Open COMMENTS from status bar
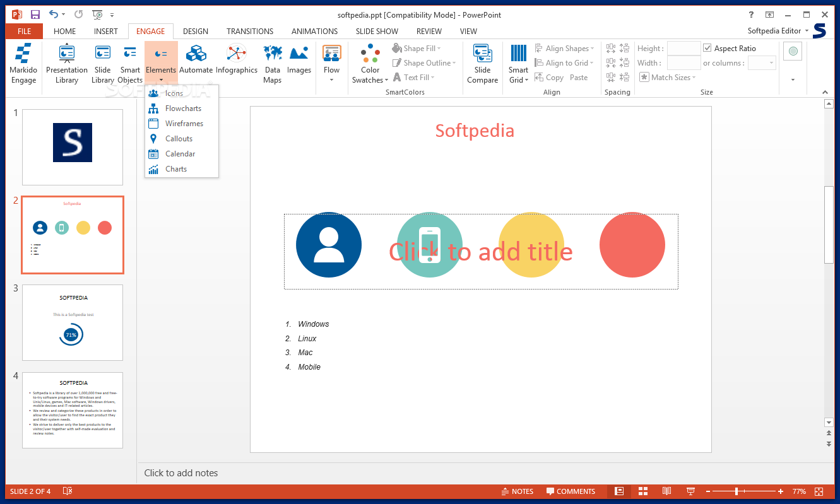This screenshot has width=840, height=504. (571, 491)
